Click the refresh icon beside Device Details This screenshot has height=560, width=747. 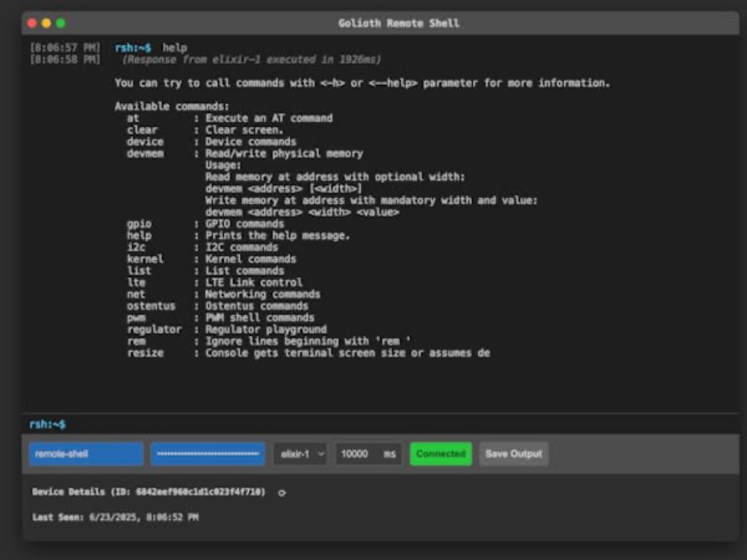[x=282, y=493]
